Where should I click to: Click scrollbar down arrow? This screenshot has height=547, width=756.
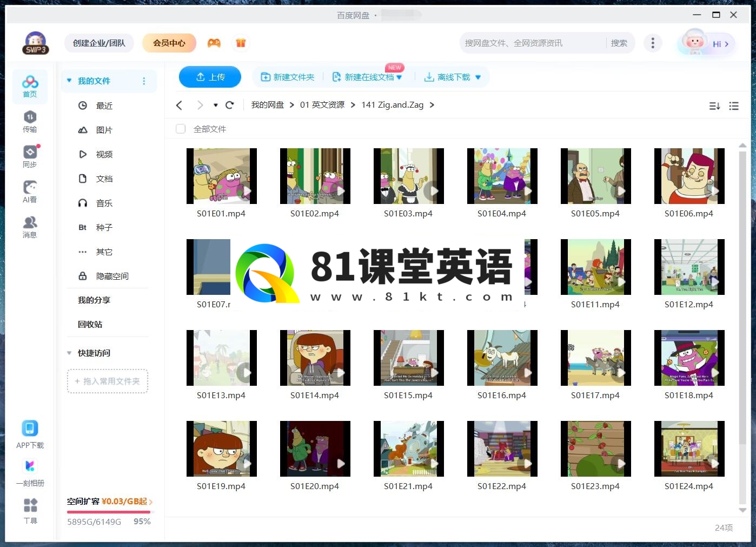[x=742, y=510]
